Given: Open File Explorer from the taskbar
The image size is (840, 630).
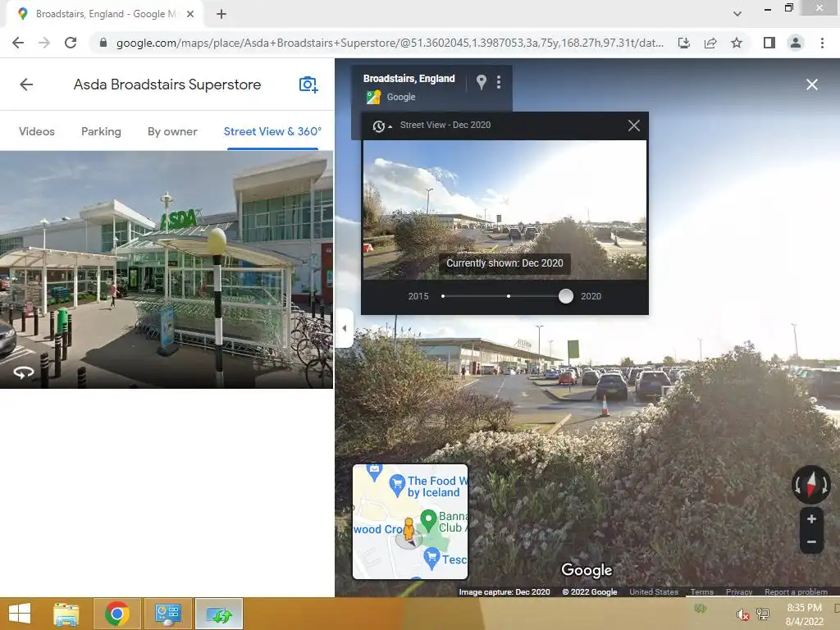Looking at the screenshot, I should 66,614.
